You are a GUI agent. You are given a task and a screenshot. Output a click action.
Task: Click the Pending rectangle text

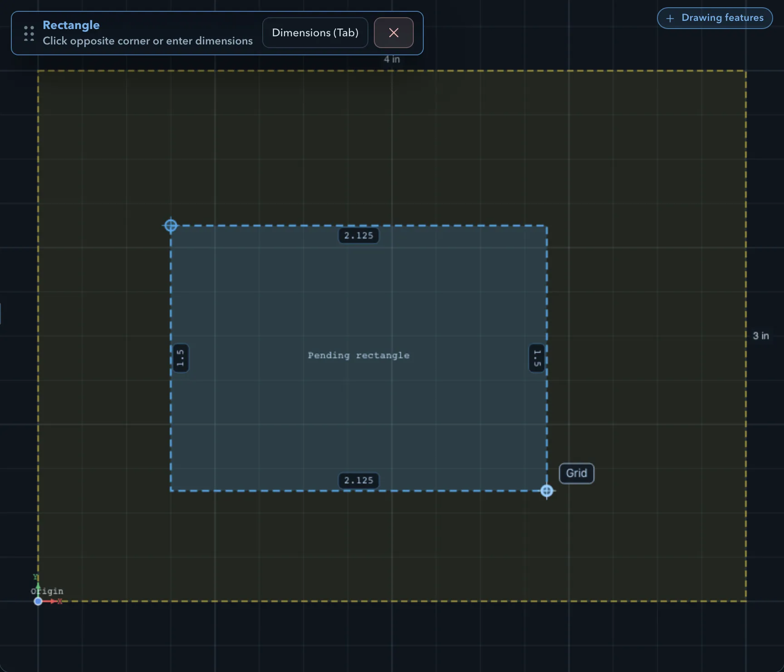[358, 355]
